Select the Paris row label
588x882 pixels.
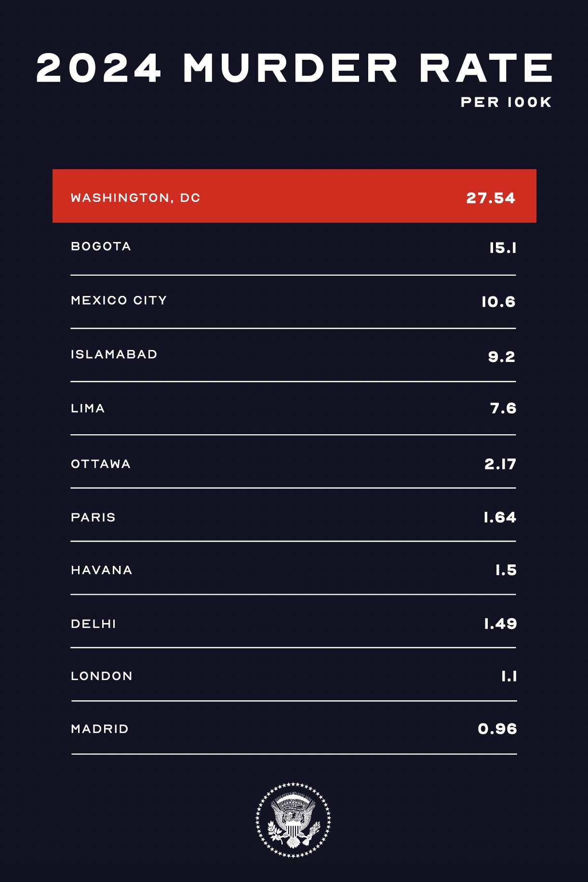[x=93, y=517]
